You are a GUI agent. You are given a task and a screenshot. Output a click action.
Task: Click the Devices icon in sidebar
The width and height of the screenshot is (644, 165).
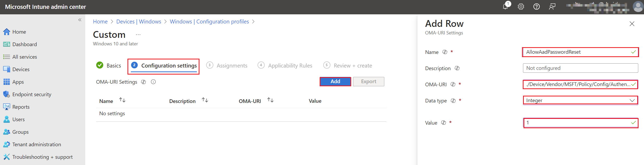click(x=7, y=69)
